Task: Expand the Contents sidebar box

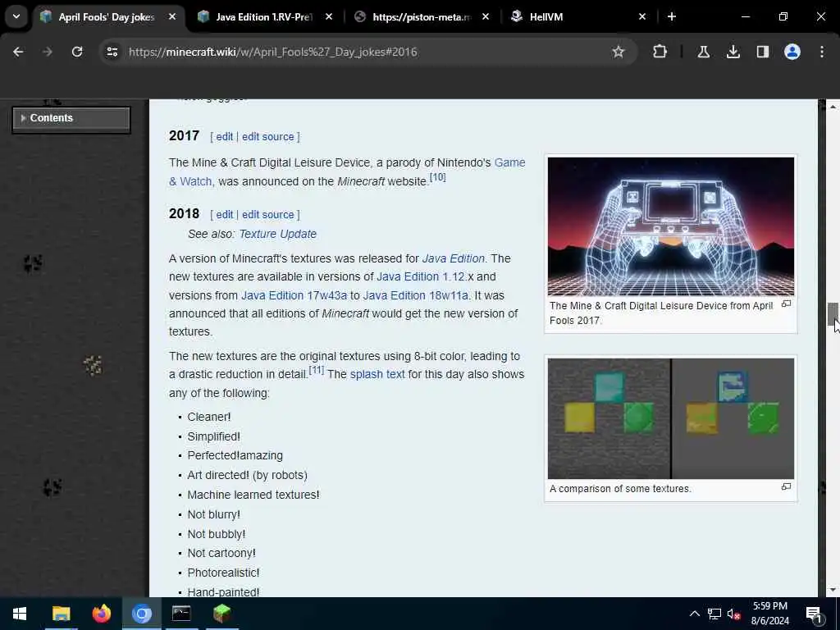Action: point(71,118)
